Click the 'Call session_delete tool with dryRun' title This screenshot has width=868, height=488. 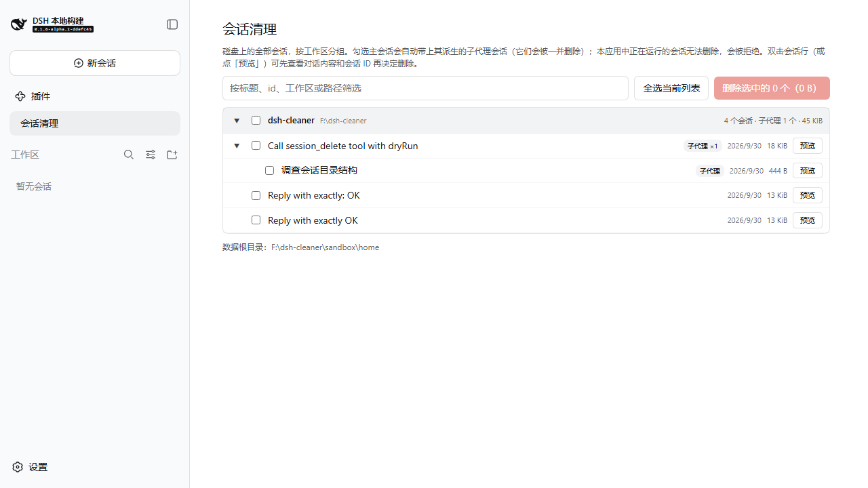pyautogui.click(x=343, y=146)
